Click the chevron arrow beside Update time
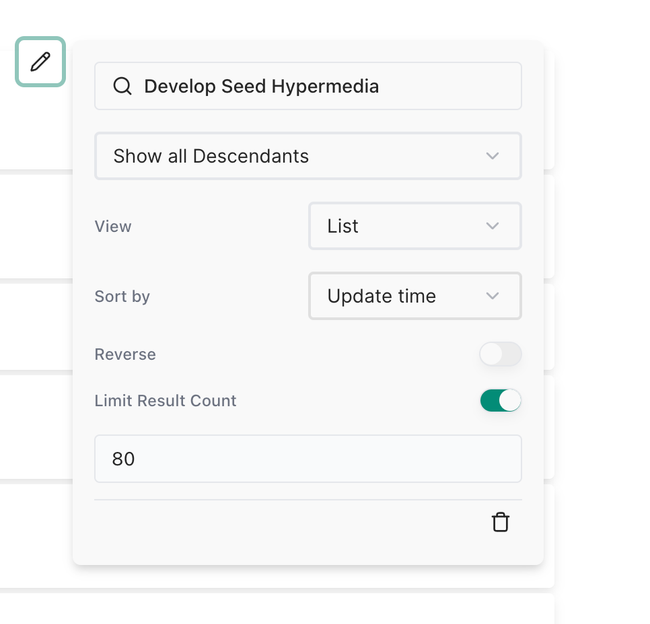This screenshot has width=650, height=624. 492,296
